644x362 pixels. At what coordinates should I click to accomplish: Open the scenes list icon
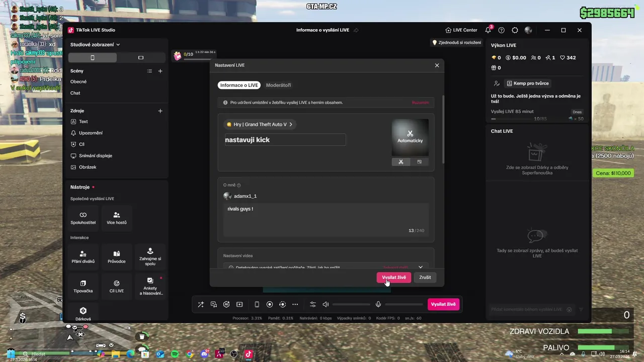149,71
